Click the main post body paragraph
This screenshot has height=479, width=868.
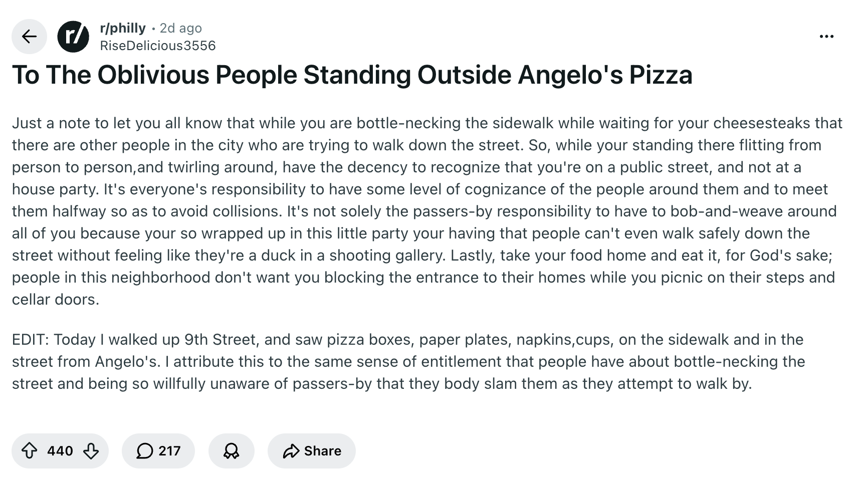pos(426,200)
